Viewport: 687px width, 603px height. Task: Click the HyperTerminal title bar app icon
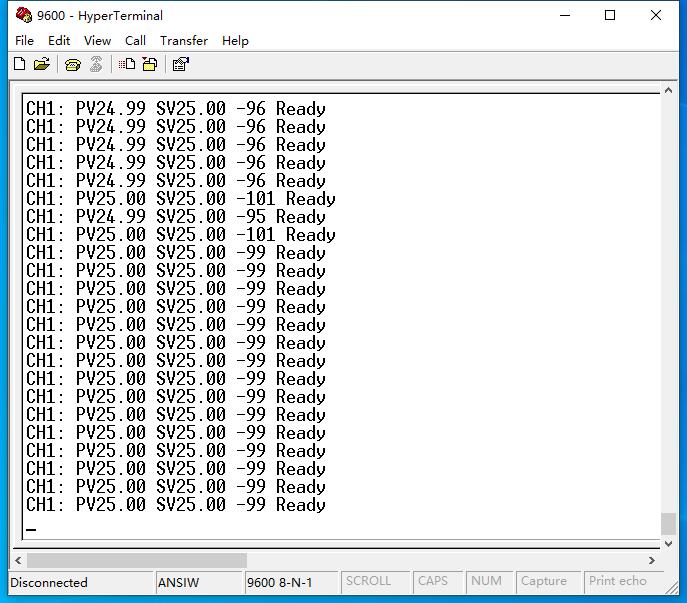point(24,15)
